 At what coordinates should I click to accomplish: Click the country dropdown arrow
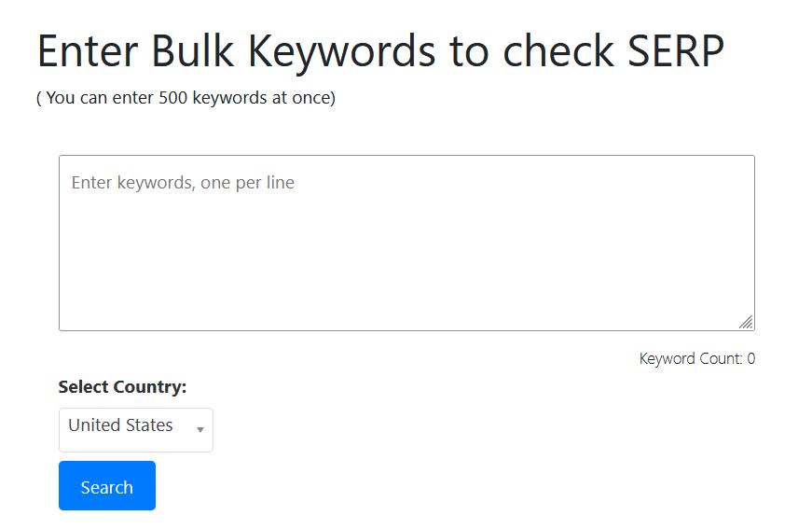[200, 430]
